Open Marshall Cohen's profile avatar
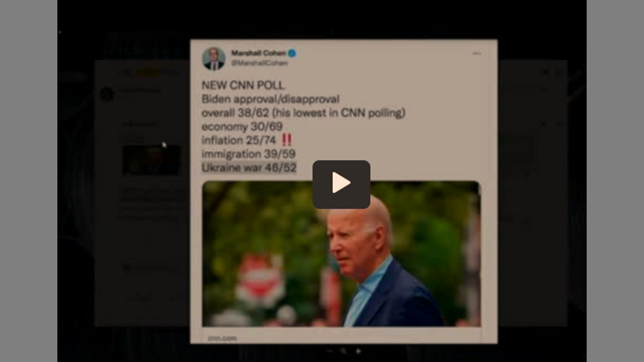 click(x=214, y=58)
